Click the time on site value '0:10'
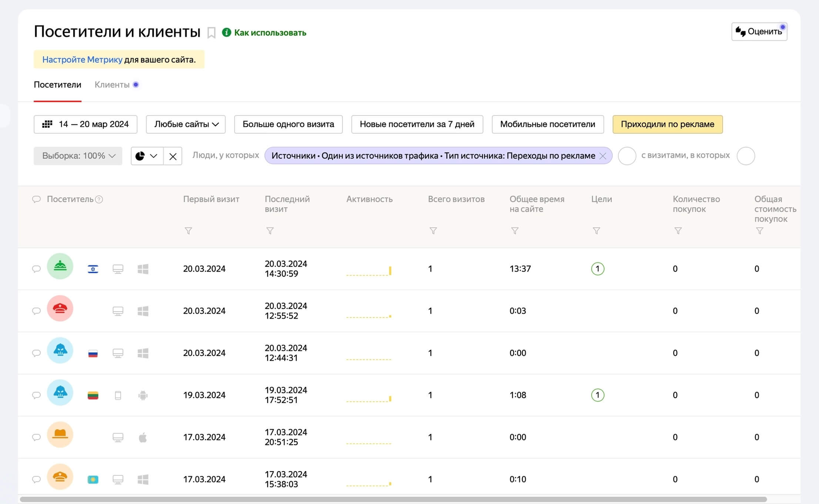This screenshot has width=819, height=504. 518,480
